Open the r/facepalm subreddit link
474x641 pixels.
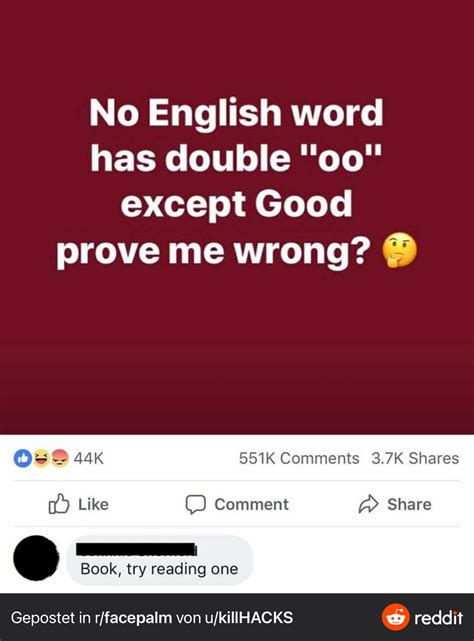[x=133, y=617]
